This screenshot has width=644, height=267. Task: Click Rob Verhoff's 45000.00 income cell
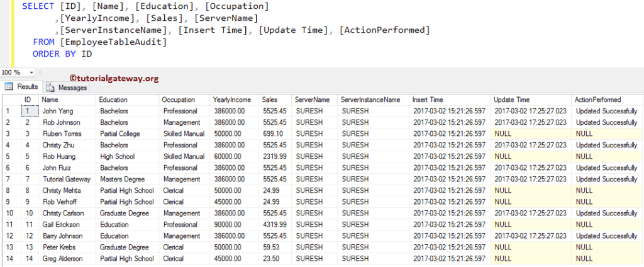pos(235,202)
